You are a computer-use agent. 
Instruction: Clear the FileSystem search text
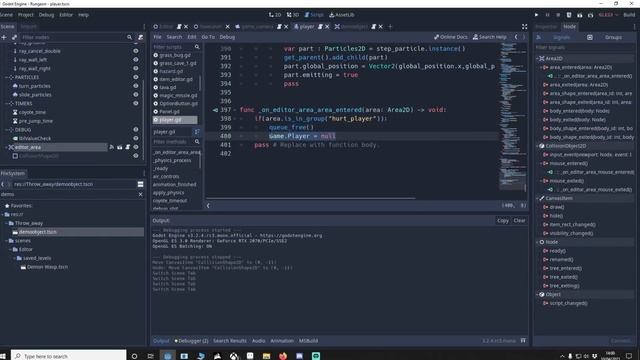(x=140, y=194)
